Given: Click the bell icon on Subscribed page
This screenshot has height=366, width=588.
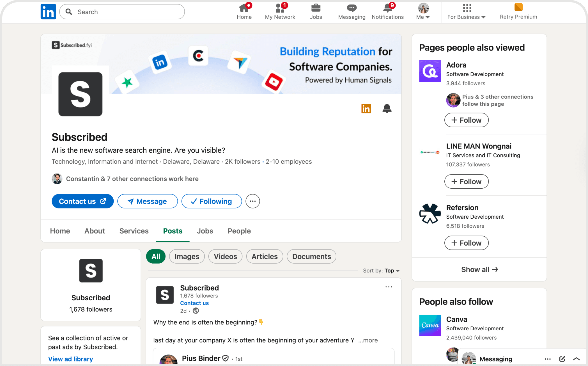Looking at the screenshot, I should click(x=387, y=108).
